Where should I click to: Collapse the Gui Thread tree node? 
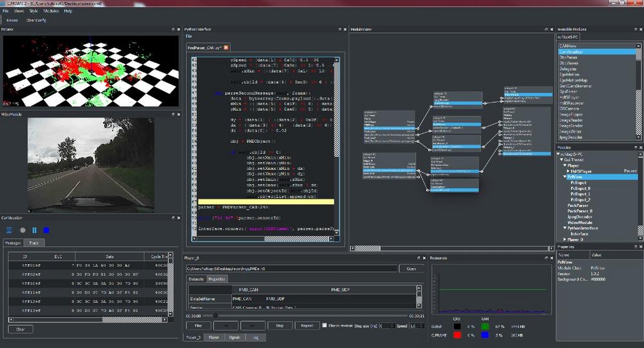562,159
